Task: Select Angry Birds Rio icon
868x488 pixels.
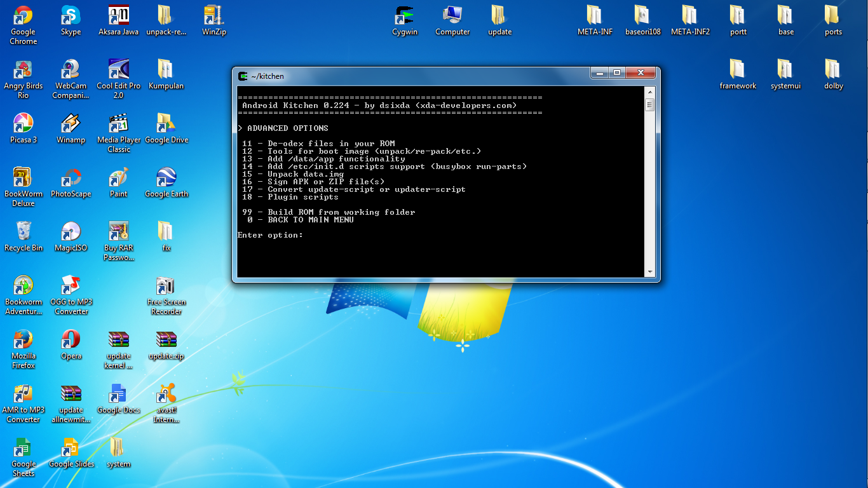Action: 24,79
